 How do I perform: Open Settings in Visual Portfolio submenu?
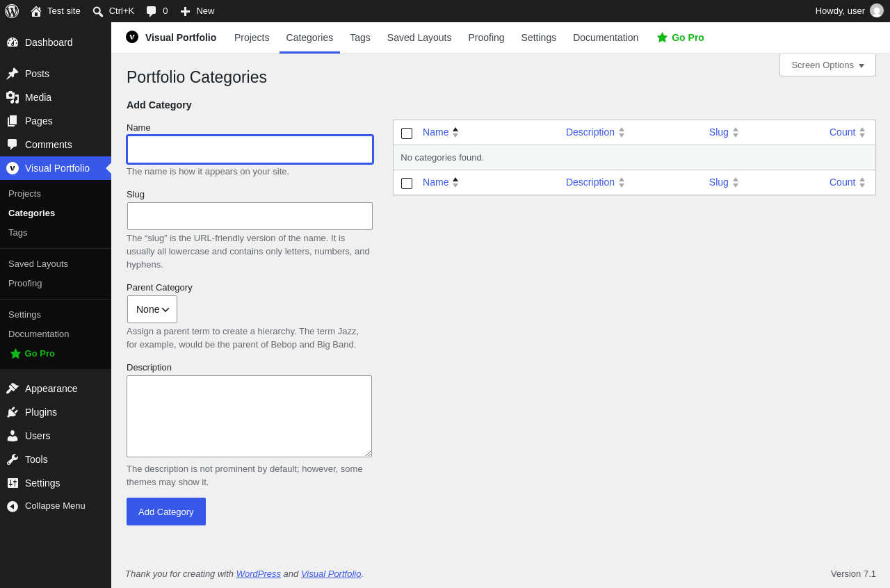coord(24,315)
